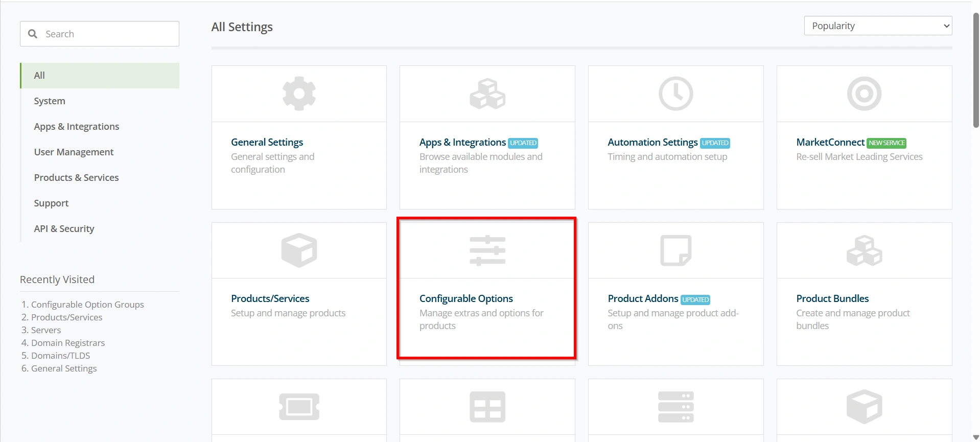This screenshot has width=980, height=442.
Task: Click 'Re-sell Market Leading Services' description
Action: [x=859, y=157]
